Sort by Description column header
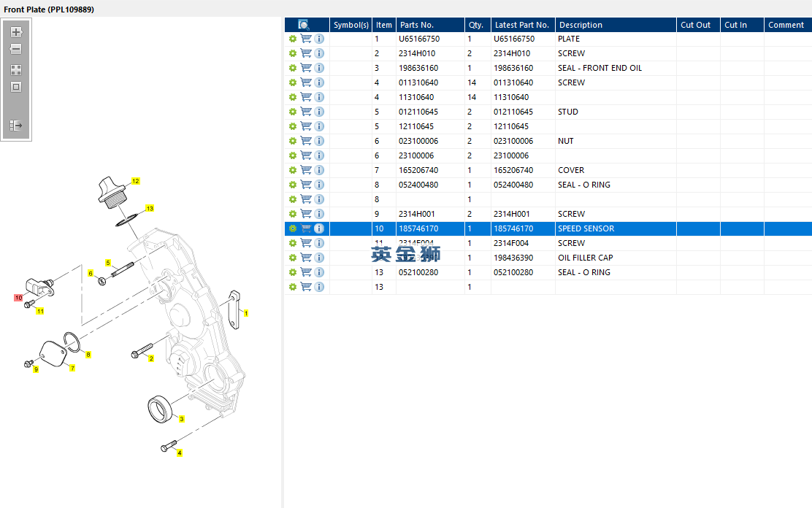The image size is (812, 508). tap(616, 25)
